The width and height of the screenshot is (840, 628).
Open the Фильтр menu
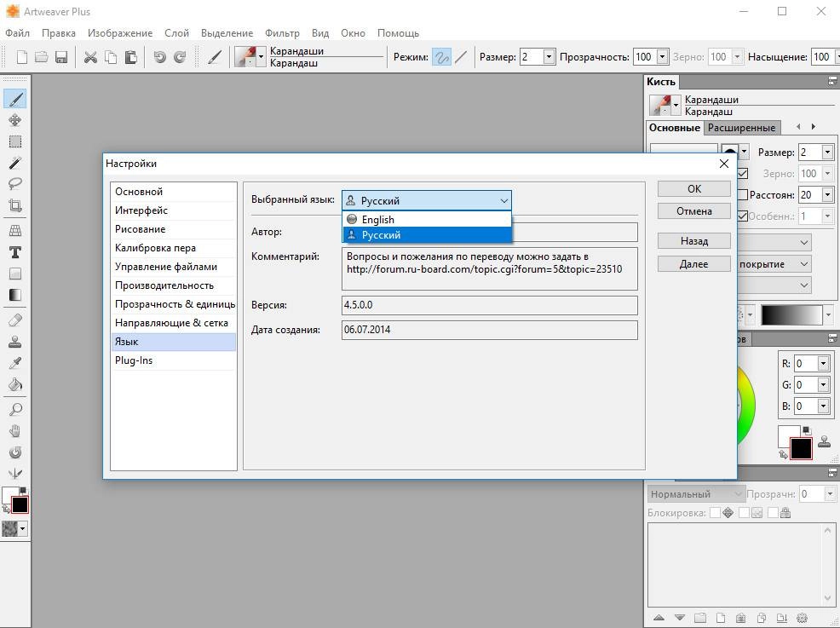pos(282,33)
